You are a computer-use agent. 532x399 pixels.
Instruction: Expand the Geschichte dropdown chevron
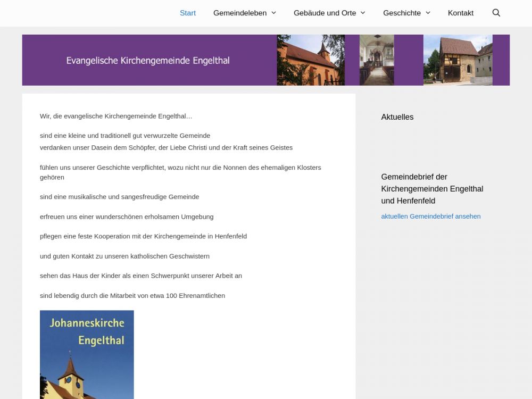pyautogui.click(x=428, y=13)
